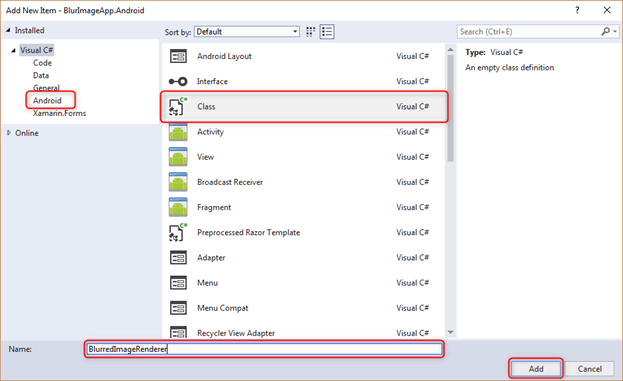
Task: Select the Activity template Android icon
Action: tap(178, 132)
